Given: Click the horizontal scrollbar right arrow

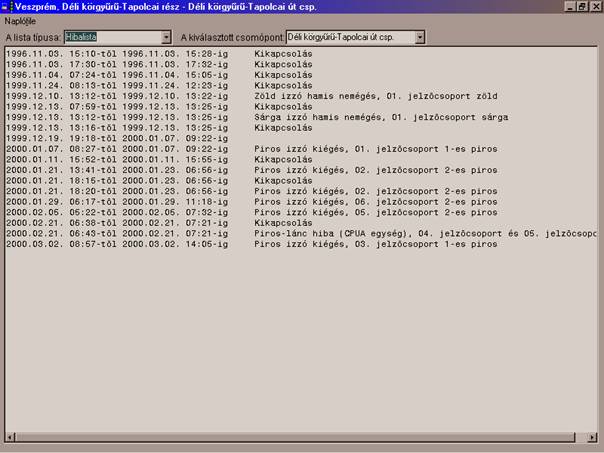Looking at the screenshot, I should pos(595,437).
